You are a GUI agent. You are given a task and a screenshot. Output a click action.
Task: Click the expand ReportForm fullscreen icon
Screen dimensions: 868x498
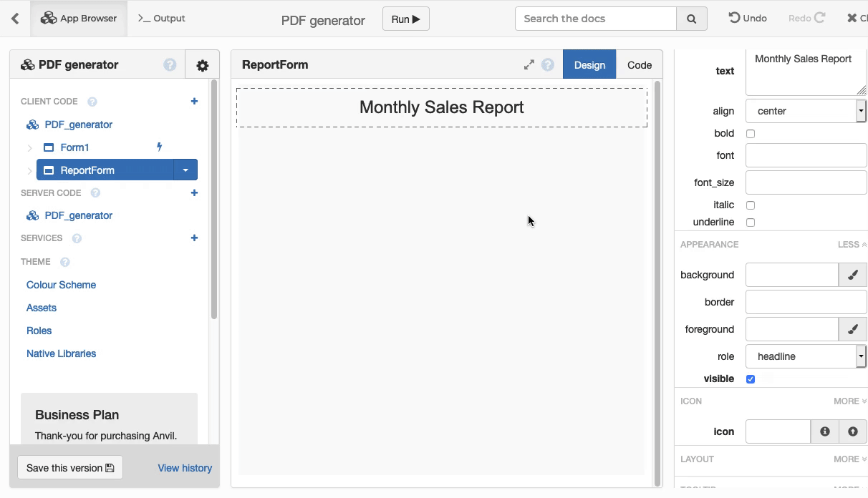(x=529, y=65)
